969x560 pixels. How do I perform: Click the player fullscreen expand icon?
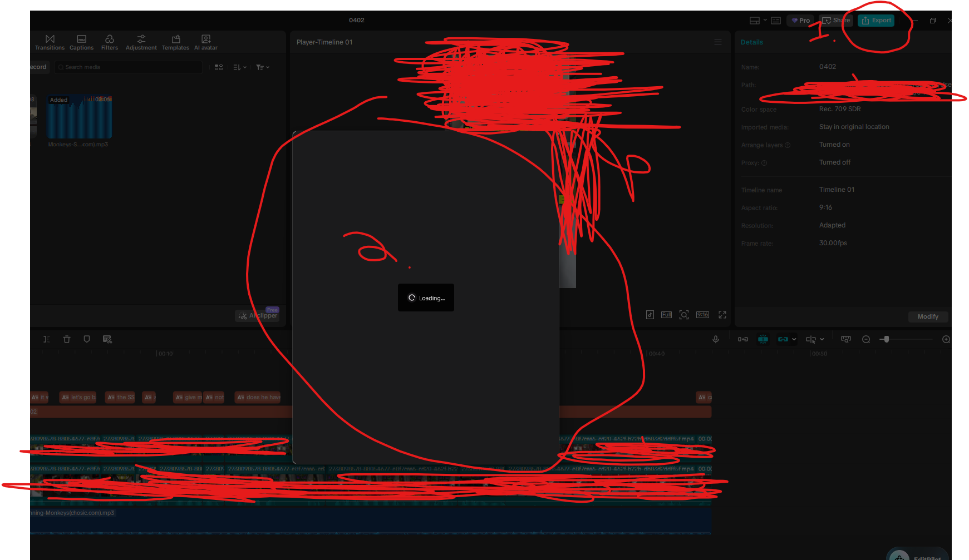pos(722,315)
